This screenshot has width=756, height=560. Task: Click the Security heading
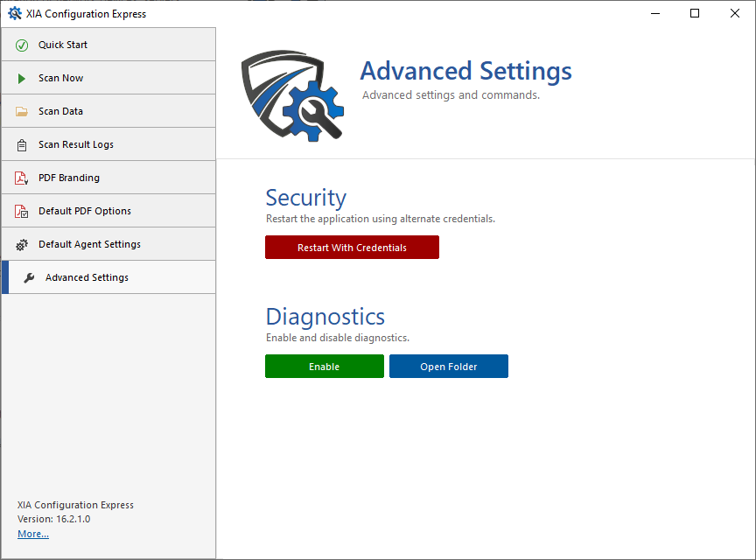(x=306, y=198)
